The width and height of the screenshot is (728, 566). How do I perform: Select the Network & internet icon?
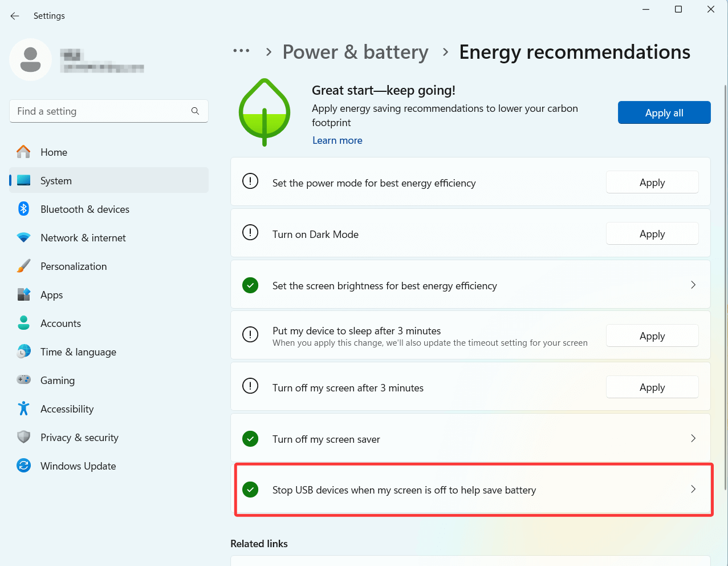pos(23,237)
